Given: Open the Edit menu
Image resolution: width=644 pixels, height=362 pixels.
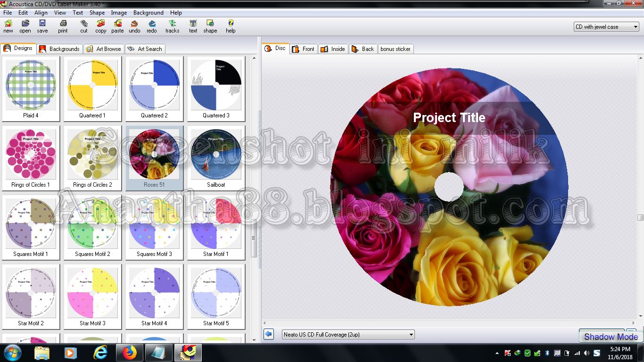Looking at the screenshot, I should [23, 13].
